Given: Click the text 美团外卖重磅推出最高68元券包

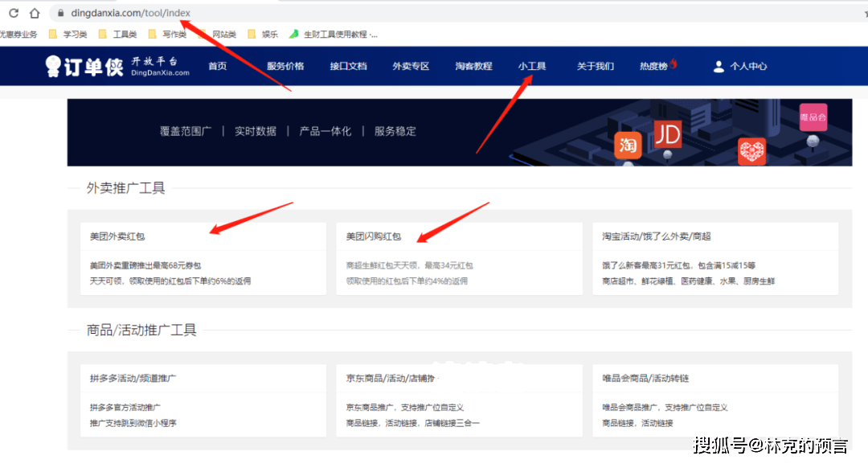Looking at the screenshot, I should (x=145, y=265).
